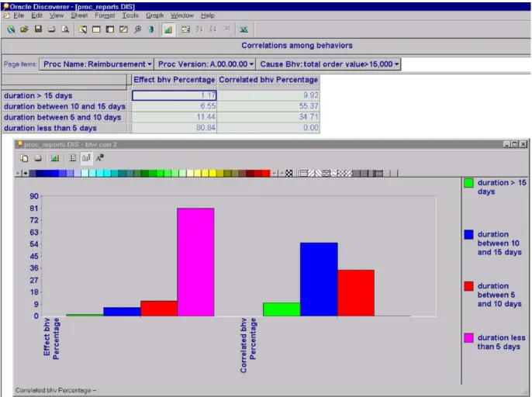
Task: Toggle the legend display in the graph window
Action: pos(72,158)
